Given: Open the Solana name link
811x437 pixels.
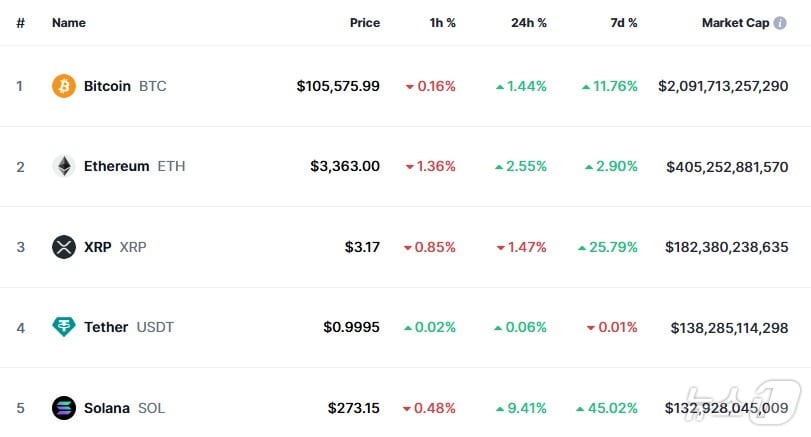Looking at the screenshot, I should click(106, 408).
